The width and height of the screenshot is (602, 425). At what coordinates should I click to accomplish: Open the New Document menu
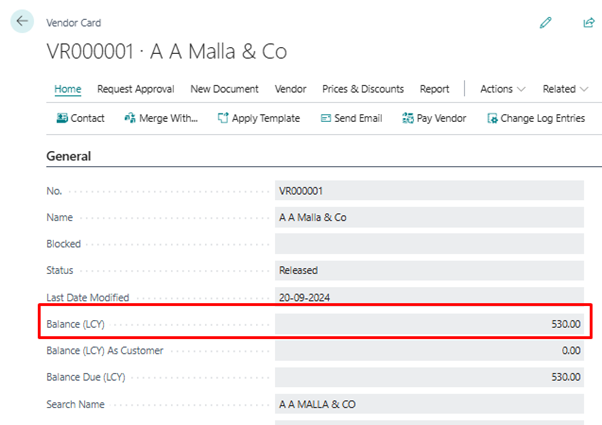click(x=224, y=89)
